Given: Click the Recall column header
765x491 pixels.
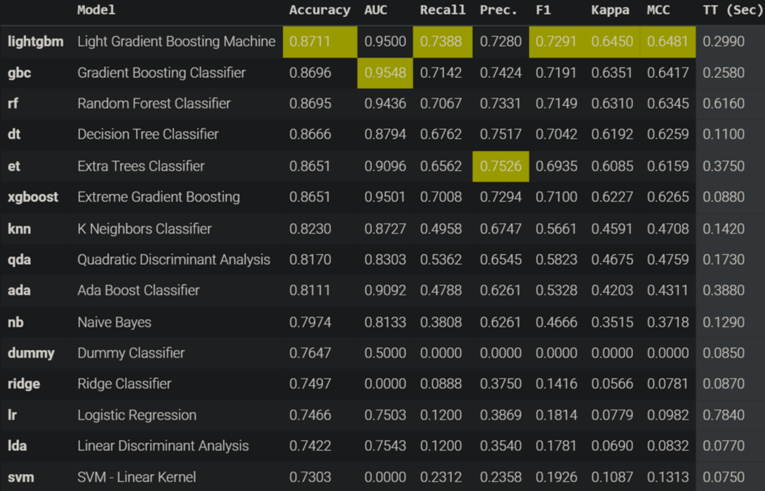Looking at the screenshot, I should tap(443, 10).
